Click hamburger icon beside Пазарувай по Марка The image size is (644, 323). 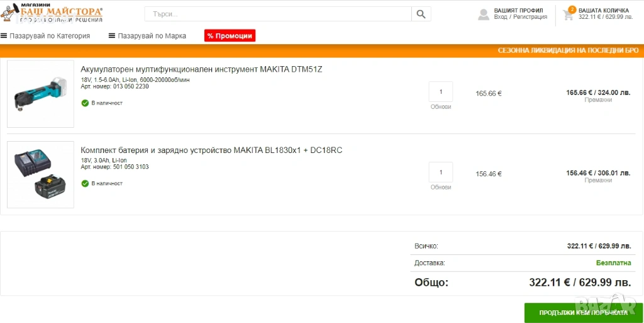click(112, 36)
